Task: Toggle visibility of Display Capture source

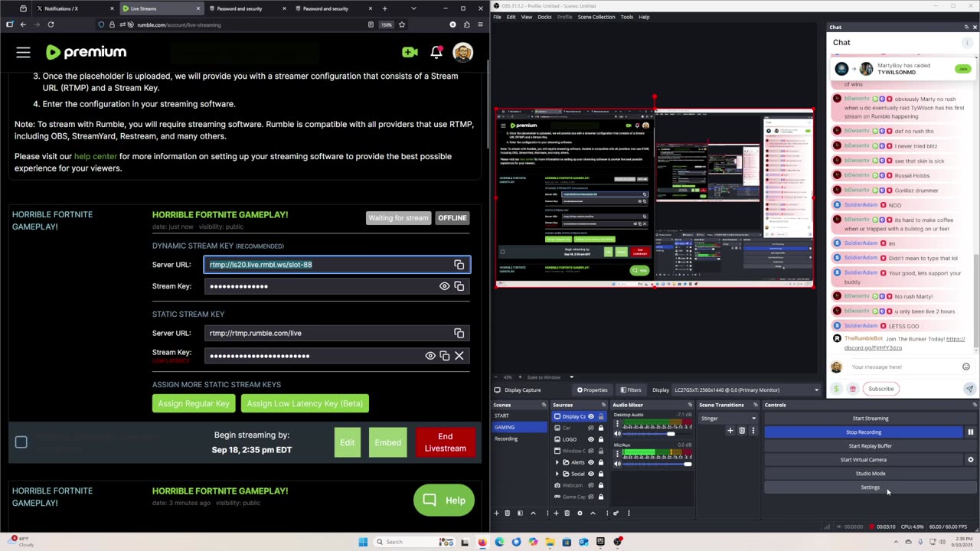Action: 590,416
